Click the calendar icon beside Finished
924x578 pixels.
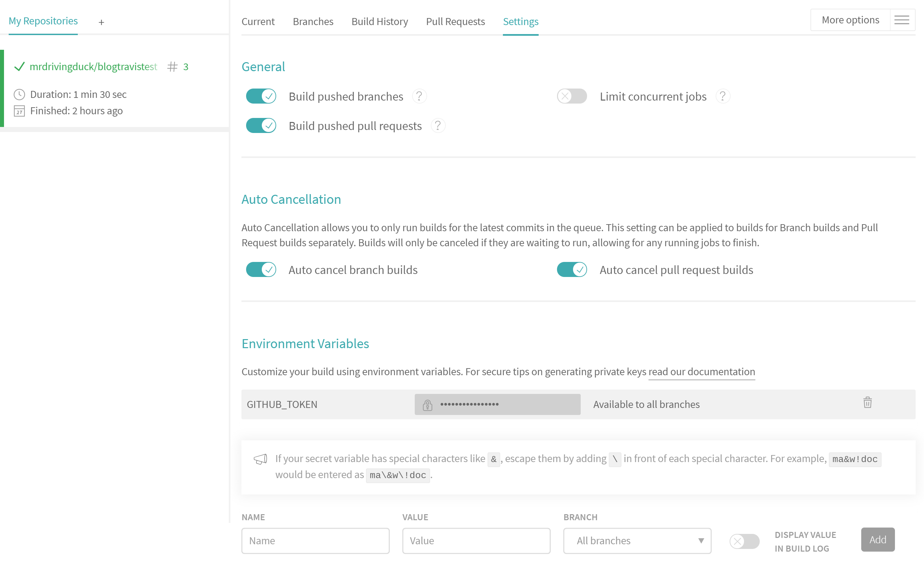[19, 111]
